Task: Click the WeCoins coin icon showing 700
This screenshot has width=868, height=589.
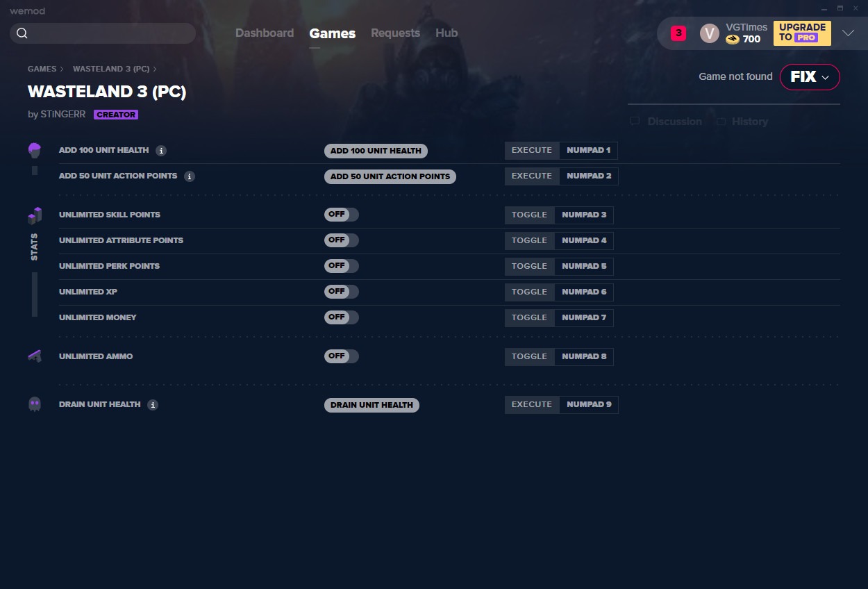Action: point(733,40)
